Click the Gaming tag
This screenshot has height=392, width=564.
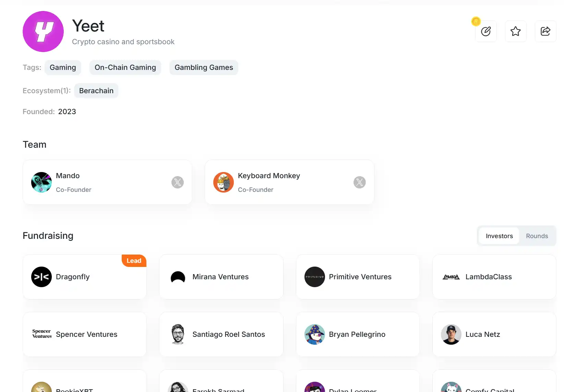63,68
